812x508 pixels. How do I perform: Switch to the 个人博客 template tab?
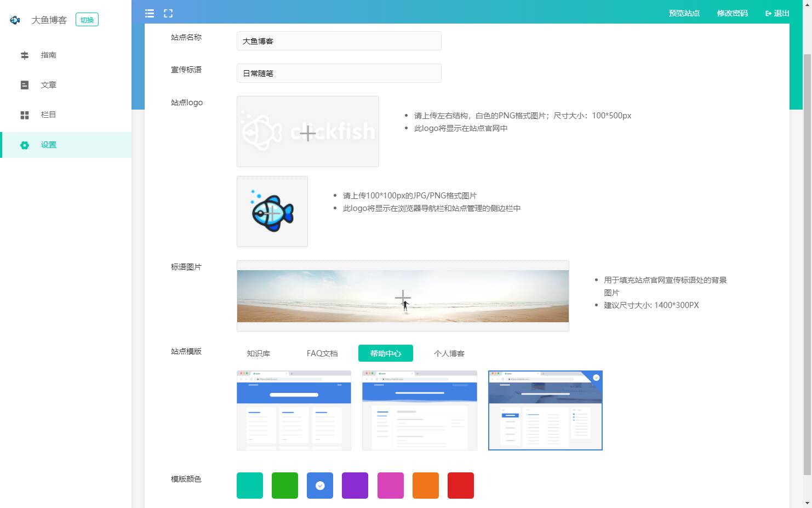pos(449,353)
